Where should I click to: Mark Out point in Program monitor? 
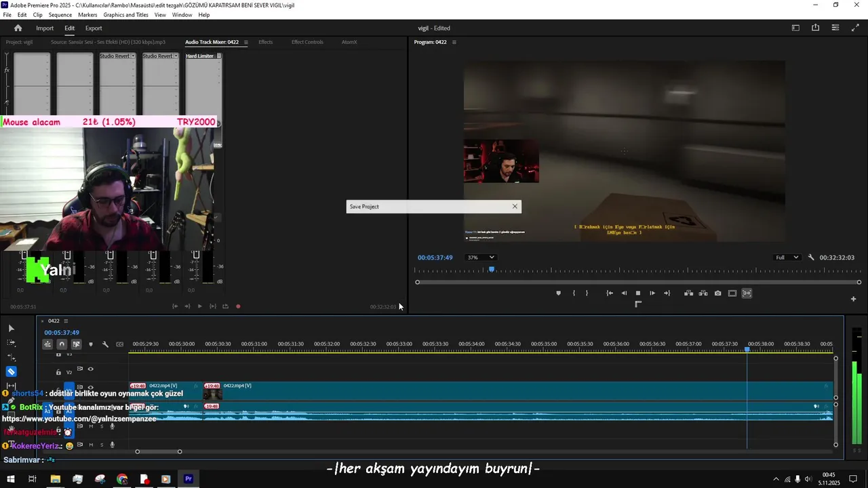click(587, 293)
